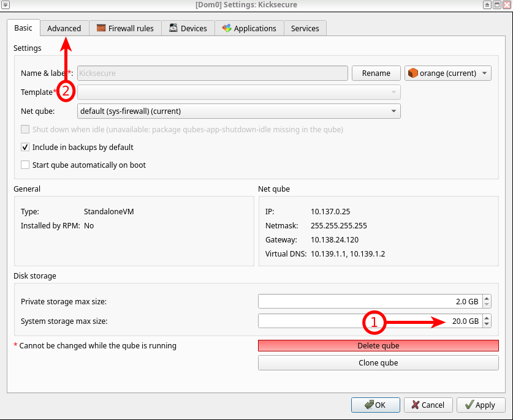
Task: Click the colorful Applications tab icon
Action: (227, 28)
